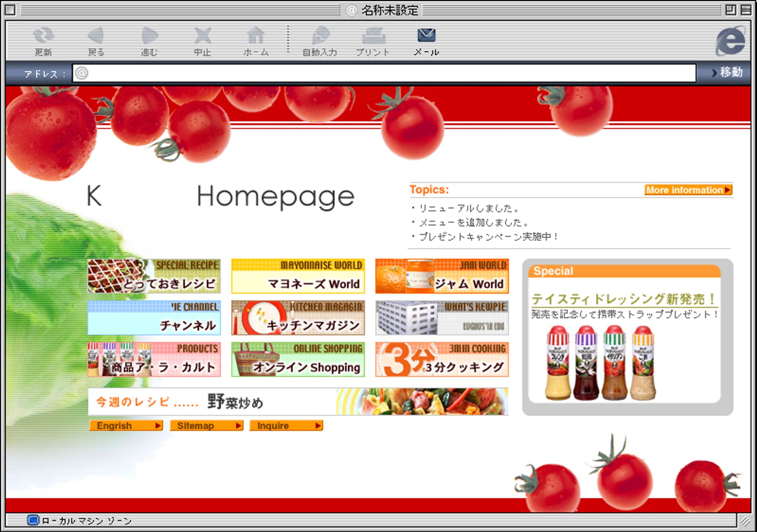The height and width of the screenshot is (532, 757).
Task: Open the Mail (メール) envelope icon
Action: 426,36
